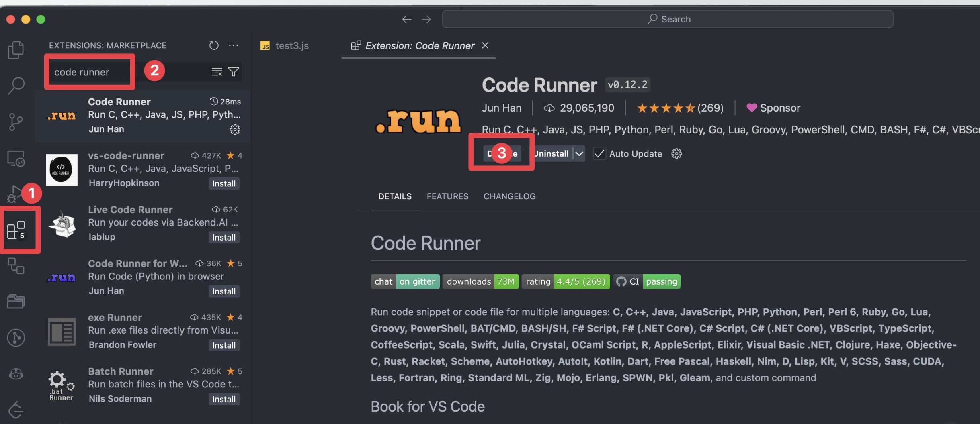Select Code Runner in the results list
The height and width of the screenshot is (424, 980).
click(143, 115)
